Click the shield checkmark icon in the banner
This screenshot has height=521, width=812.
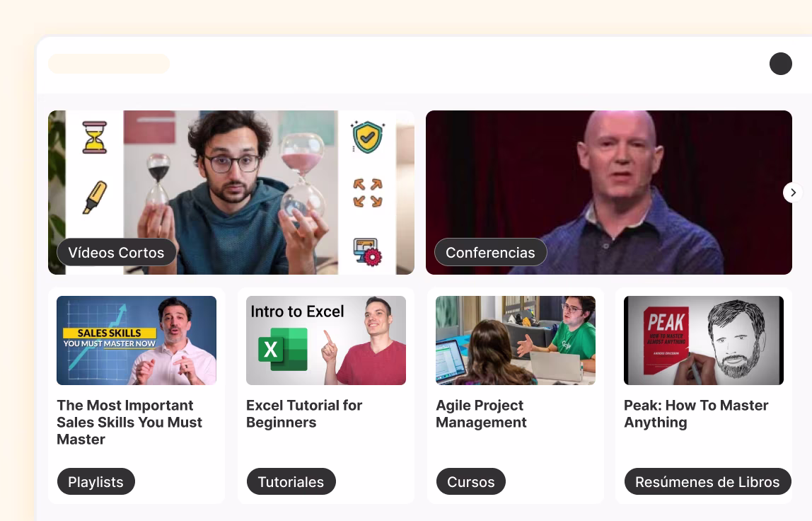click(367, 137)
